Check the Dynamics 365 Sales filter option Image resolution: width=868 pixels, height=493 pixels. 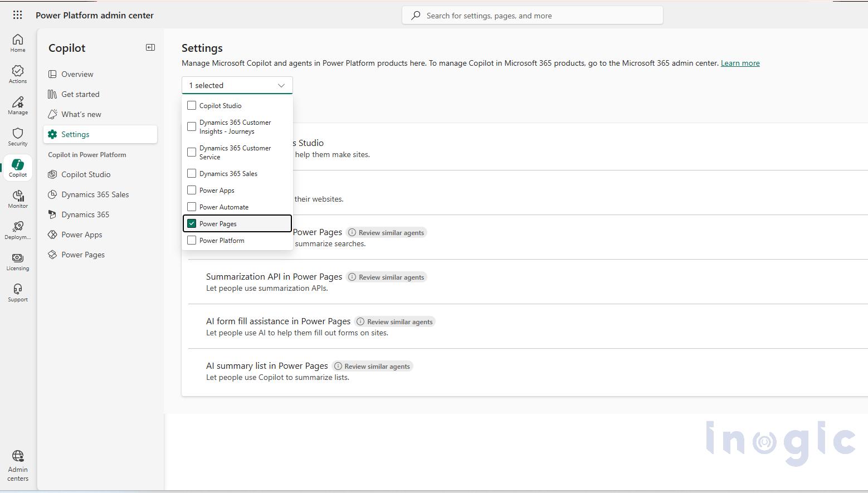coord(192,173)
